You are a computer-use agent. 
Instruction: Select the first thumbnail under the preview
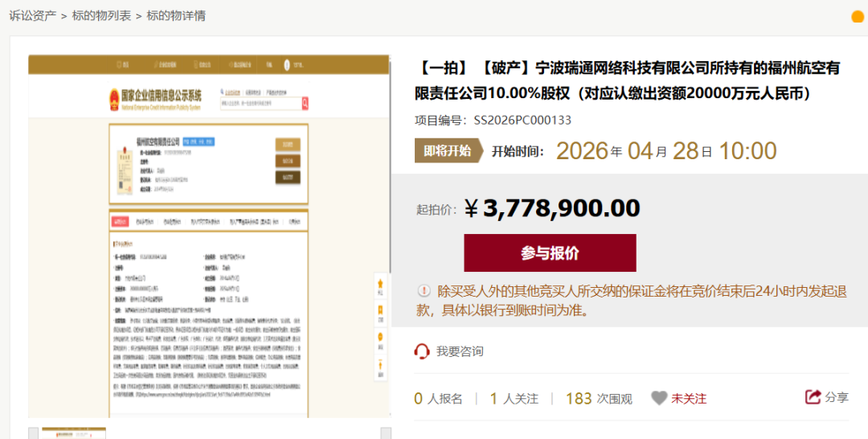pyautogui.click(x=72, y=433)
